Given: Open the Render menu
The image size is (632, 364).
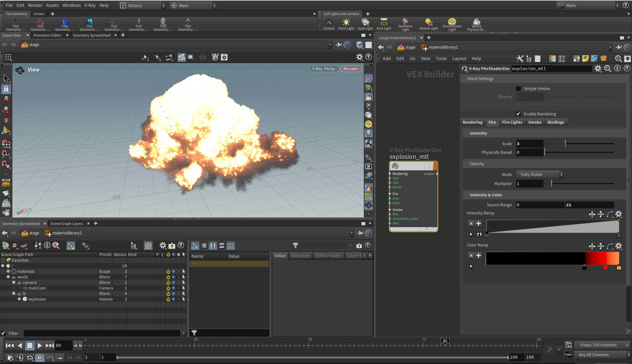Looking at the screenshot, I should click(35, 5).
